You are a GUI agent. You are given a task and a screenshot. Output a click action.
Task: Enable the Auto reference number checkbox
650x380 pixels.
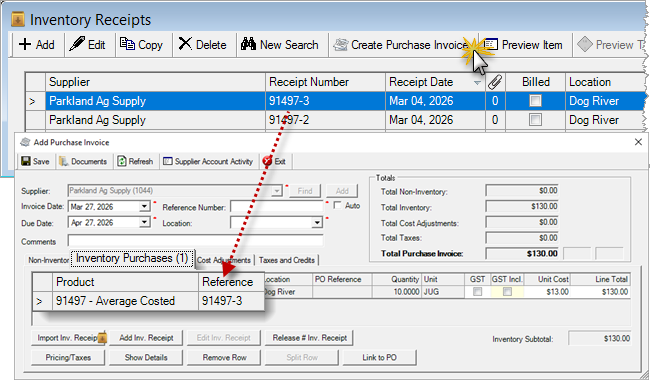pyautogui.click(x=337, y=206)
